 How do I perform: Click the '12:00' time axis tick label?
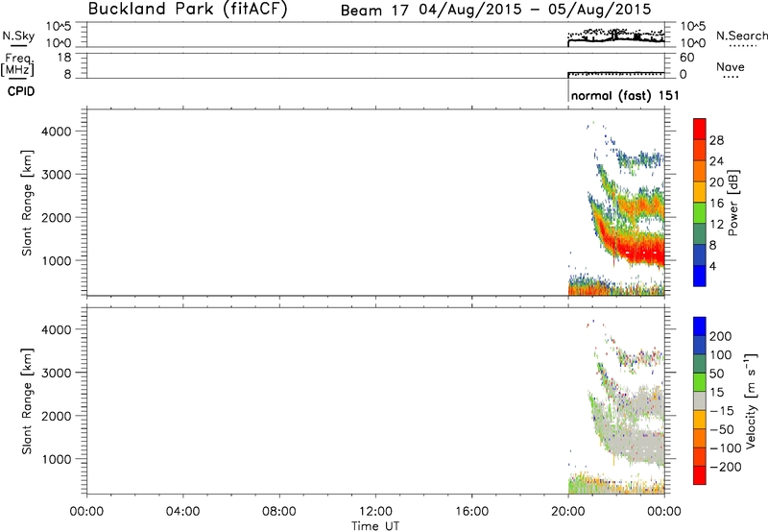click(375, 512)
